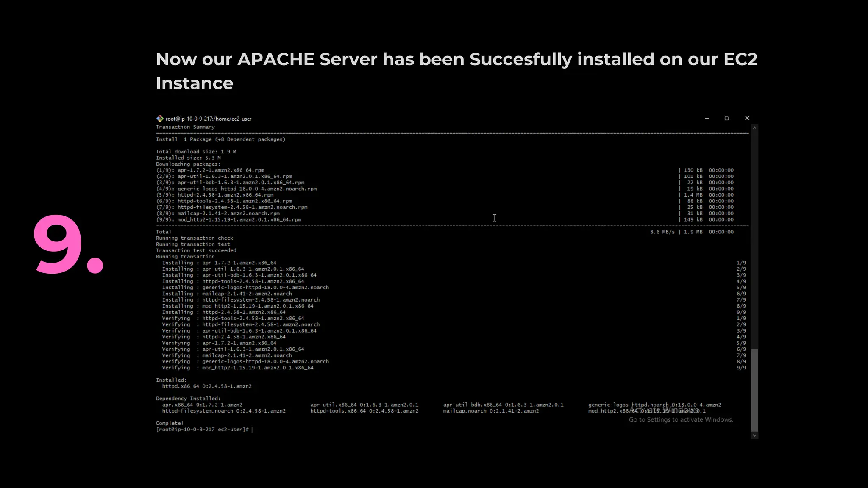Click 'httpd-tools.x86_64 0:2.4.58-1.amzn2' dependency

pyautogui.click(x=364, y=411)
